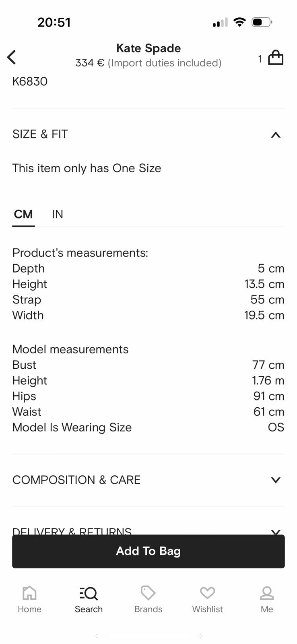This screenshot has height=644, width=297.
Task: Collapse the Size & Fit chevron
Action: pos(276,135)
